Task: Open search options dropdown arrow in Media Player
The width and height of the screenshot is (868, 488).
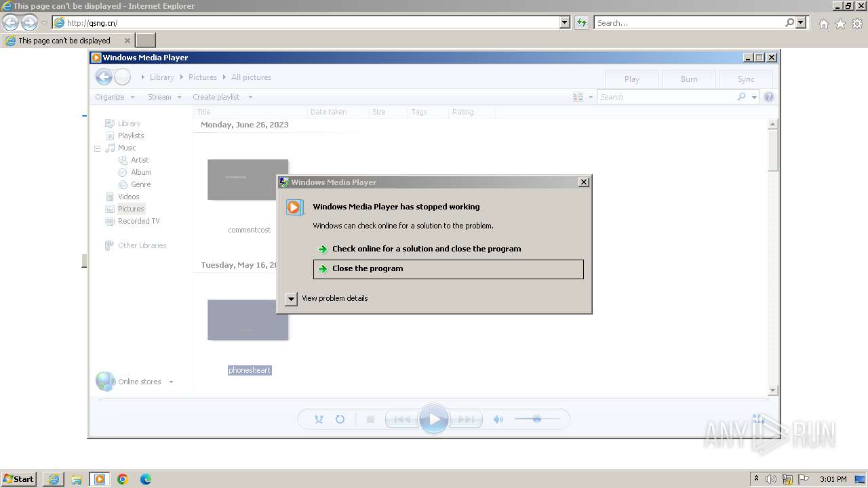Action: click(x=754, y=97)
